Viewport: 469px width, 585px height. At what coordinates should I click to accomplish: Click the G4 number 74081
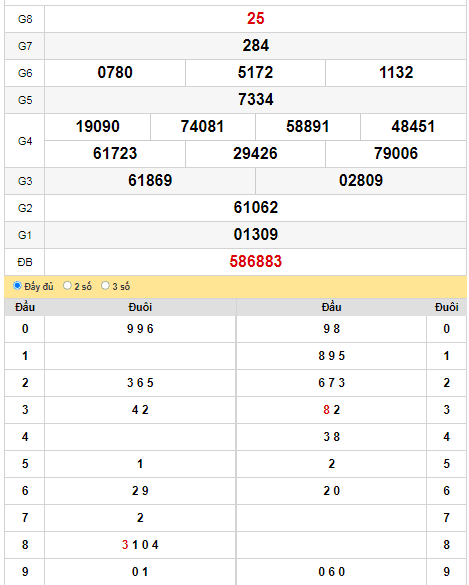point(203,126)
